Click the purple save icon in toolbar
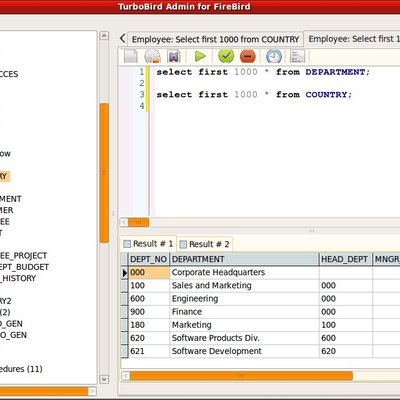 [x=174, y=56]
